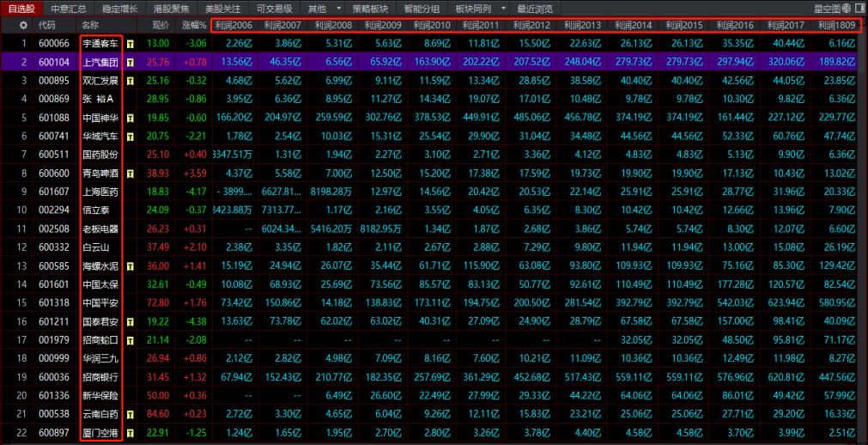Open the 星空图 star-map view icon
Viewport: 868px width, 445px height.
[x=847, y=9]
